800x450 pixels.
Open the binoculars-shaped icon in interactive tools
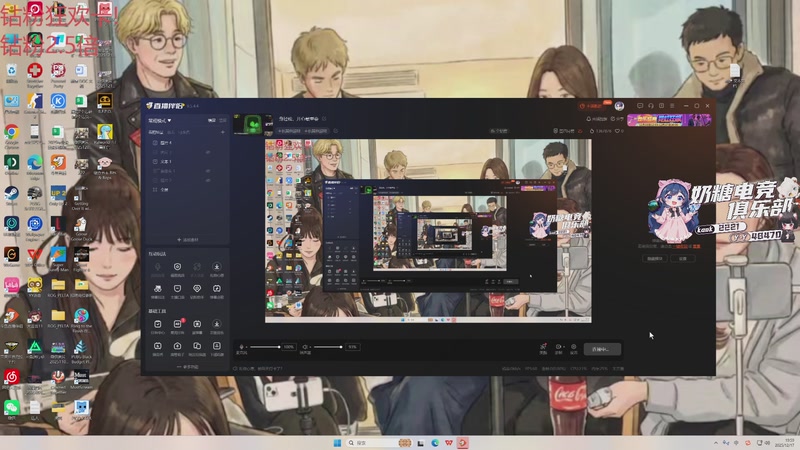pyautogui.click(x=158, y=289)
